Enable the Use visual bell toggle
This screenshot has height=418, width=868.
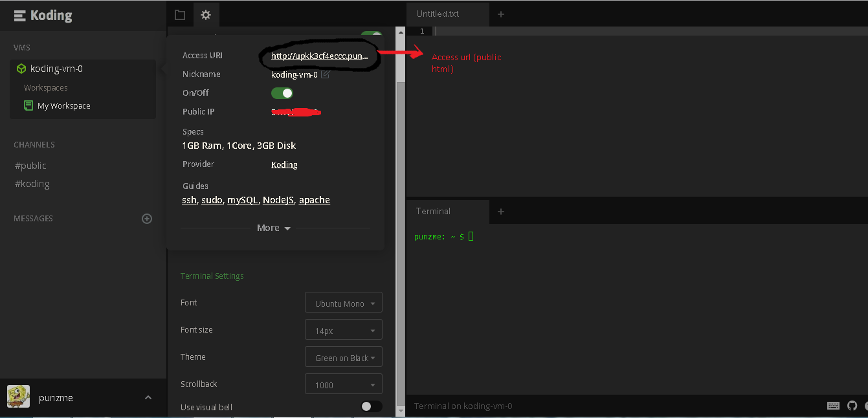(x=370, y=406)
